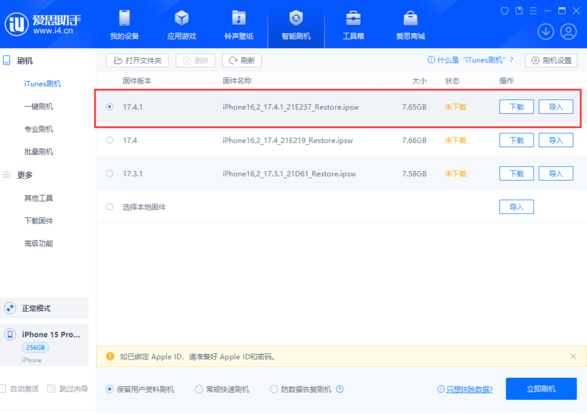Select 一键刷机 in the sidebar
This screenshot has width=587, height=414.
coord(39,106)
